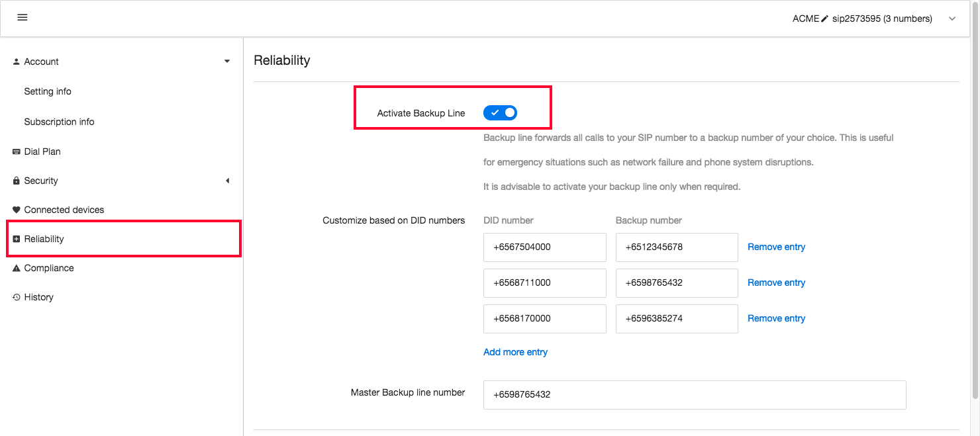This screenshot has width=980, height=436.
Task: Expand the account selector chevron at top right
Action: point(952,19)
